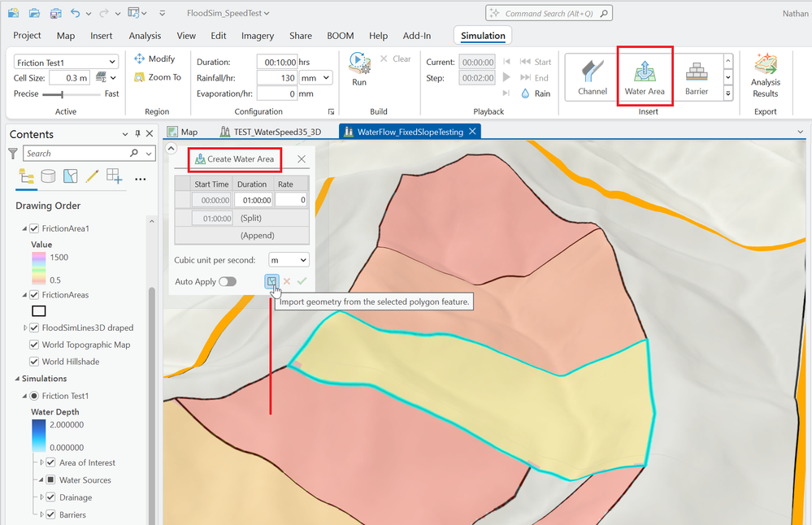Viewport: 812px width, 525px height.
Task: Click the Rain playback button
Action: click(535, 93)
